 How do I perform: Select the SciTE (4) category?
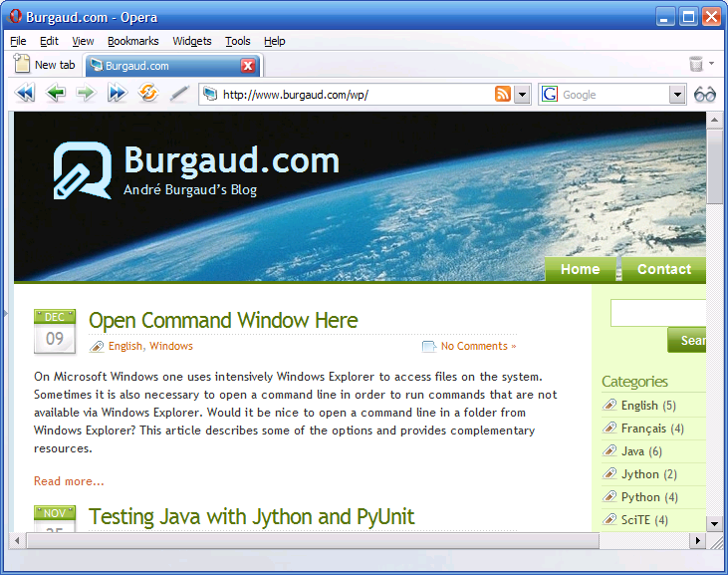tap(644, 519)
